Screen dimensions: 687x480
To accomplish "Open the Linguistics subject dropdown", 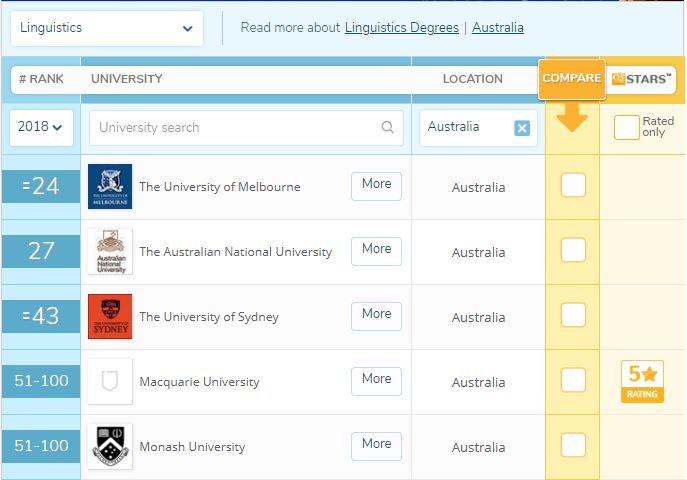I will pos(107,28).
